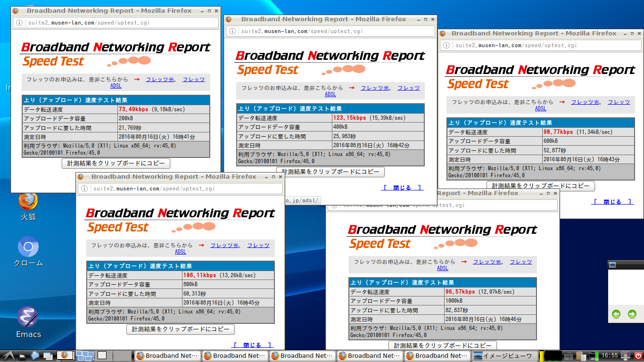Click the 21.769秒 upload time cell
Image resolution: width=644 pixels, height=362 pixels.
163,128
